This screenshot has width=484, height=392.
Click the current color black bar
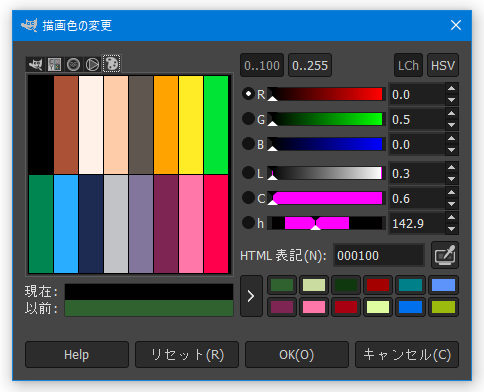click(x=149, y=292)
